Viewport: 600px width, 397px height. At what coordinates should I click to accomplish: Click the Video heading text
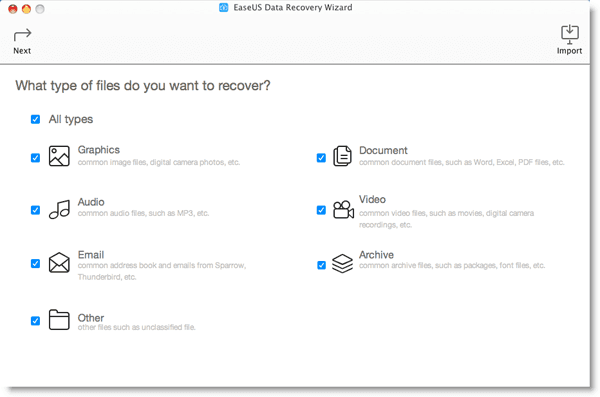372,199
